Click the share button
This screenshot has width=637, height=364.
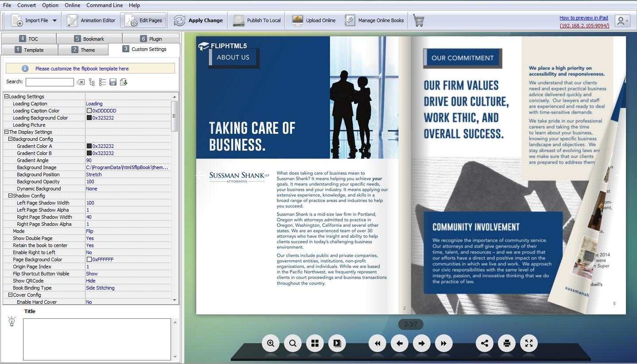485,343
